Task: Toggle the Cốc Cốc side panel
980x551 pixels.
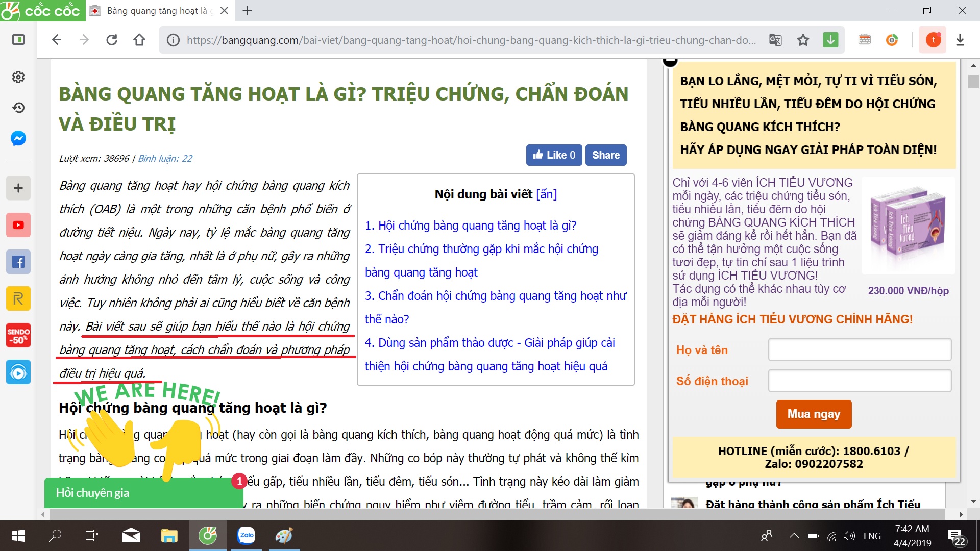Action: (x=18, y=40)
